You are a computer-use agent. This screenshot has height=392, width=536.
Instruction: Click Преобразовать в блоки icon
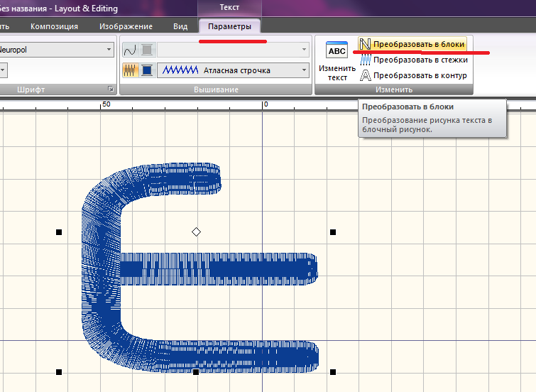click(366, 44)
